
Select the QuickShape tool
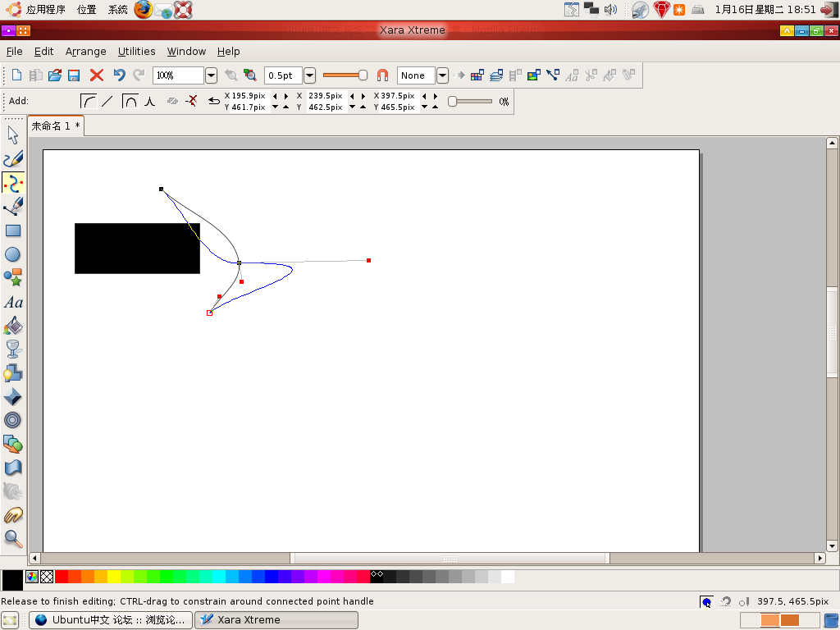tap(13, 277)
